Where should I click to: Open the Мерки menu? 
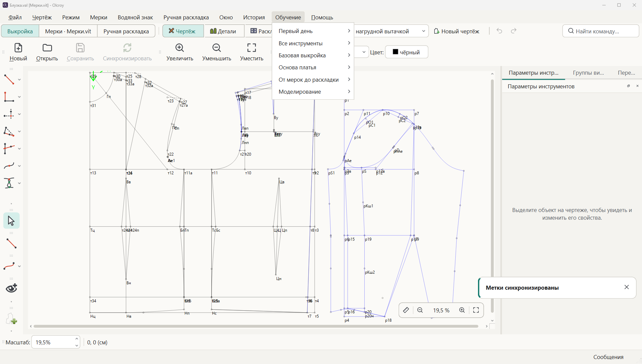point(99,17)
